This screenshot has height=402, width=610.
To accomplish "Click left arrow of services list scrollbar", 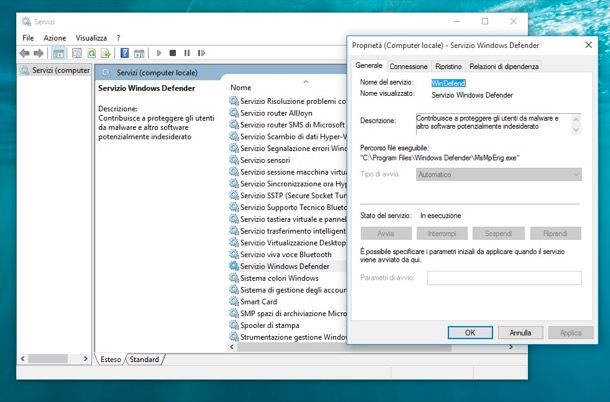I will coord(232,347).
